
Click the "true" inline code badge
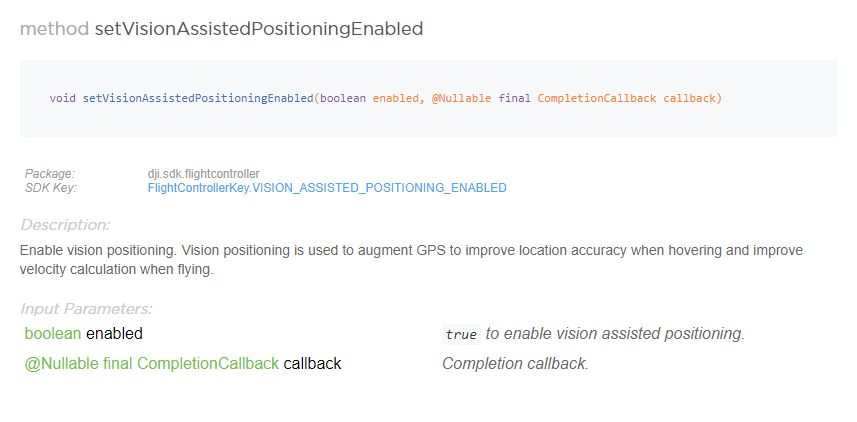tap(461, 334)
